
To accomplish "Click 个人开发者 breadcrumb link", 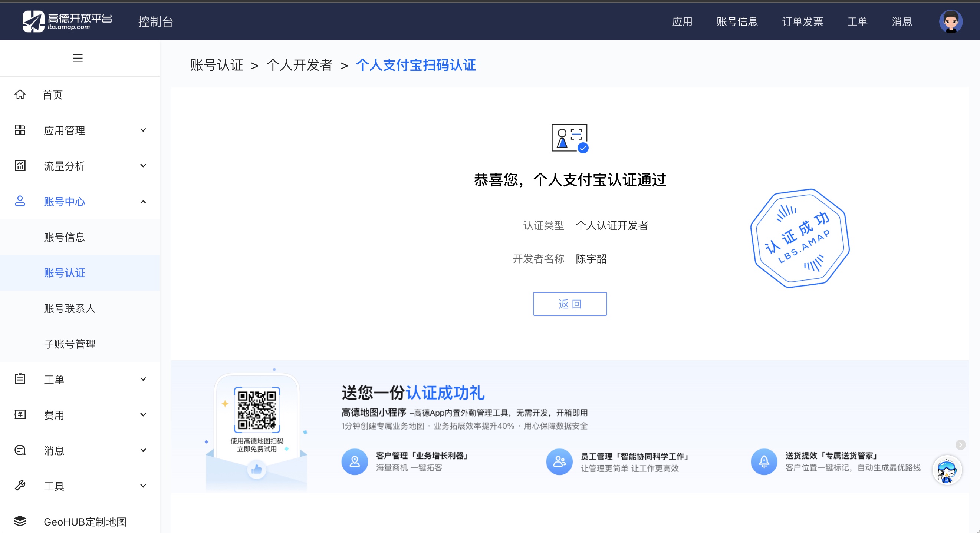I will 299,65.
